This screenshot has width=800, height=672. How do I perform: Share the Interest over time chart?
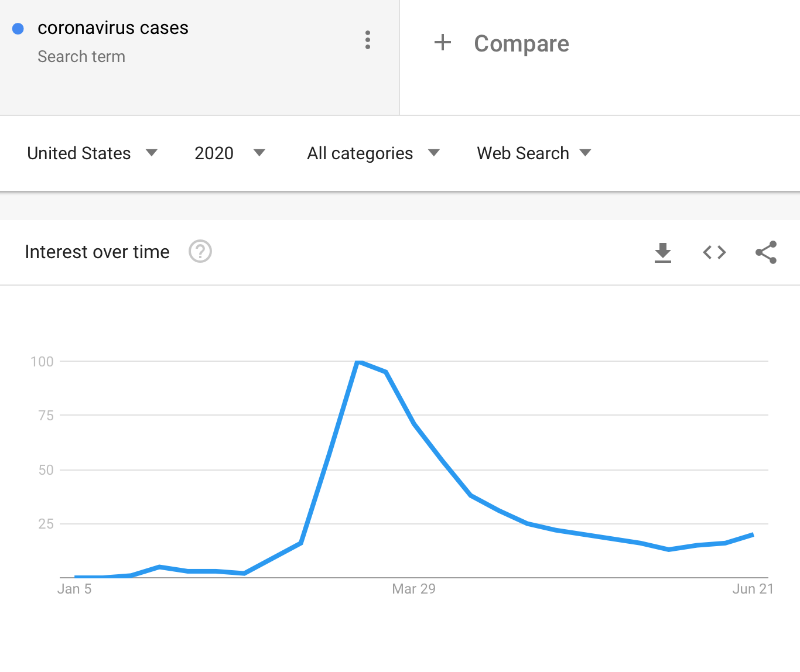pyautogui.click(x=766, y=252)
